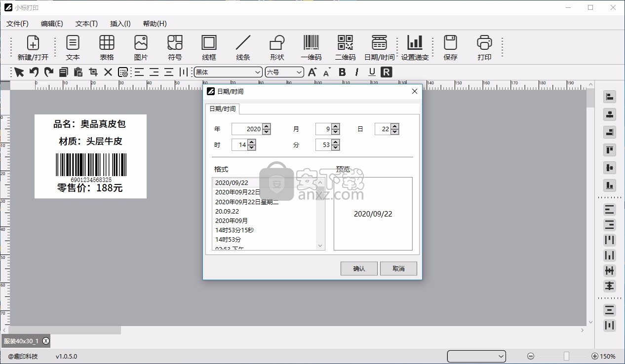
Task: Toggle underline formatting
Action: pos(372,72)
